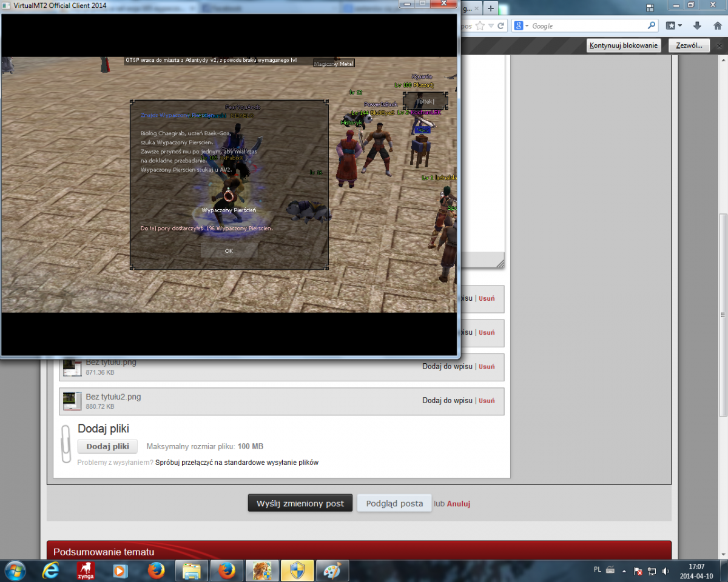Screen dimensions: 728x582
Task: Bookmark this page with the star icon
Action: (480, 26)
